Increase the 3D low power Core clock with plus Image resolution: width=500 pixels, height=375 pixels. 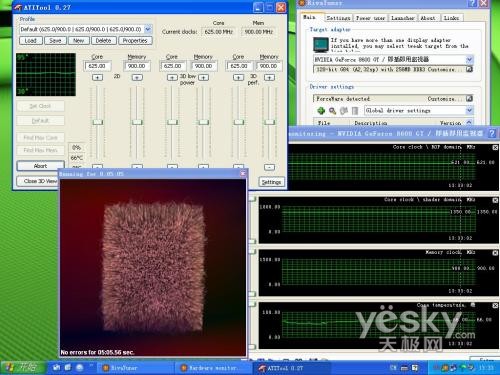172,77
